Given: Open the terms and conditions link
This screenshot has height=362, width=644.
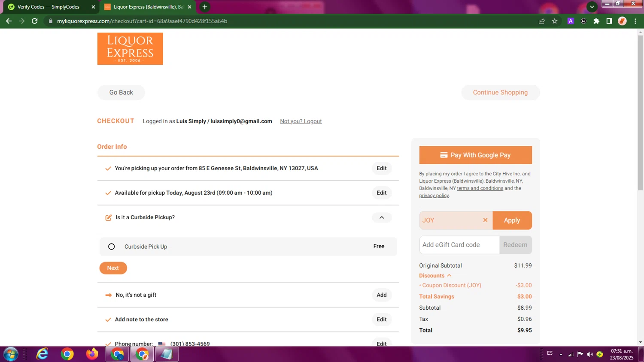Looking at the screenshot, I should [x=480, y=188].
